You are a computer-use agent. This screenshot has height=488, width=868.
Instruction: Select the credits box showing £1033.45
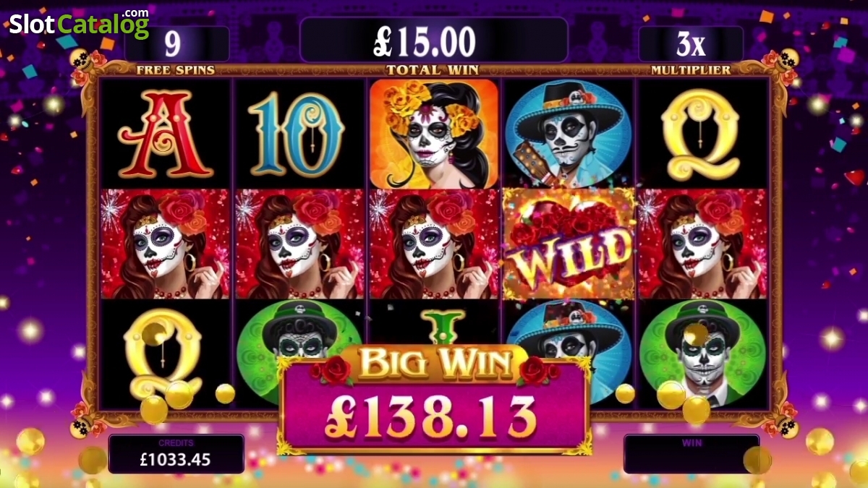pyautogui.click(x=176, y=454)
